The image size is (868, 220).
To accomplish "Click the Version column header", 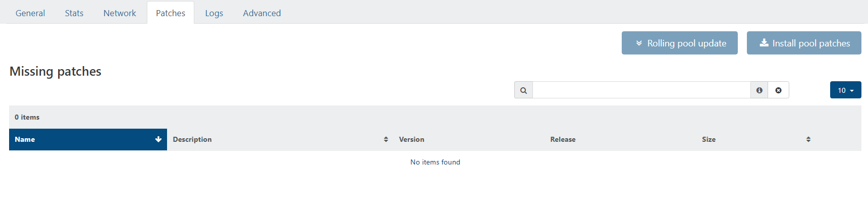I will pyautogui.click(x=412, y=140).
